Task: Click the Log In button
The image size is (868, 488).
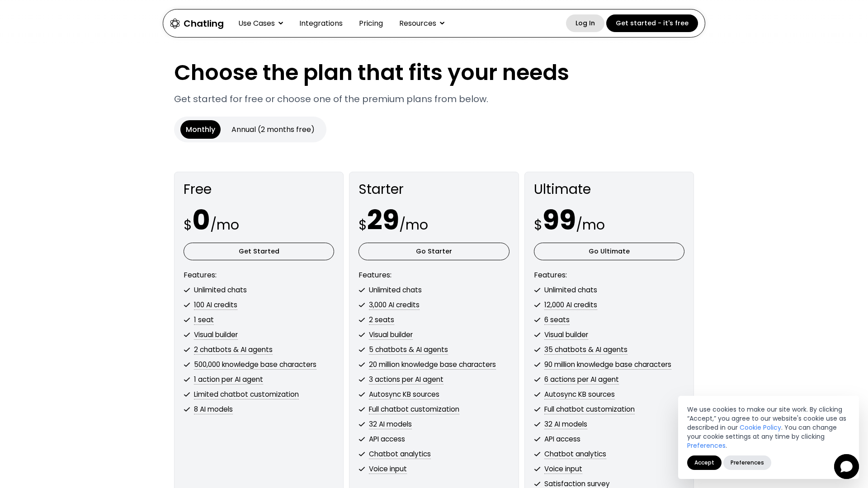Action: 585,23
